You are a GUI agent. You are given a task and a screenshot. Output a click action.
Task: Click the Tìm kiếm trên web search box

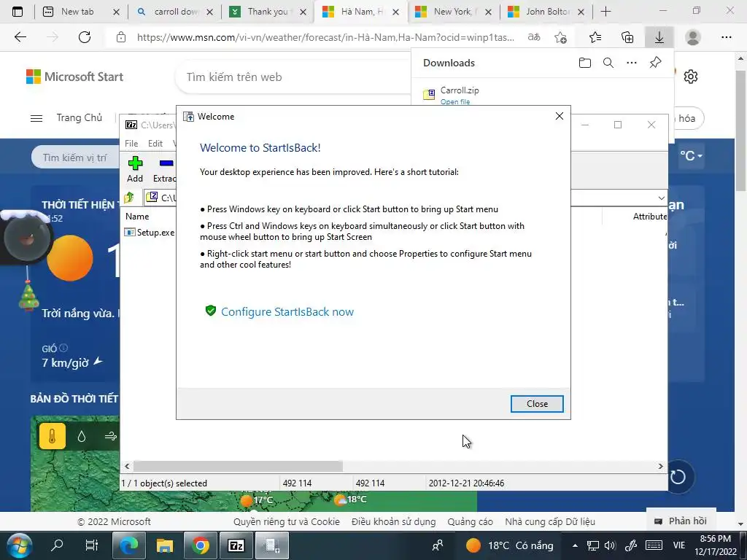click(x=293, y=77)
